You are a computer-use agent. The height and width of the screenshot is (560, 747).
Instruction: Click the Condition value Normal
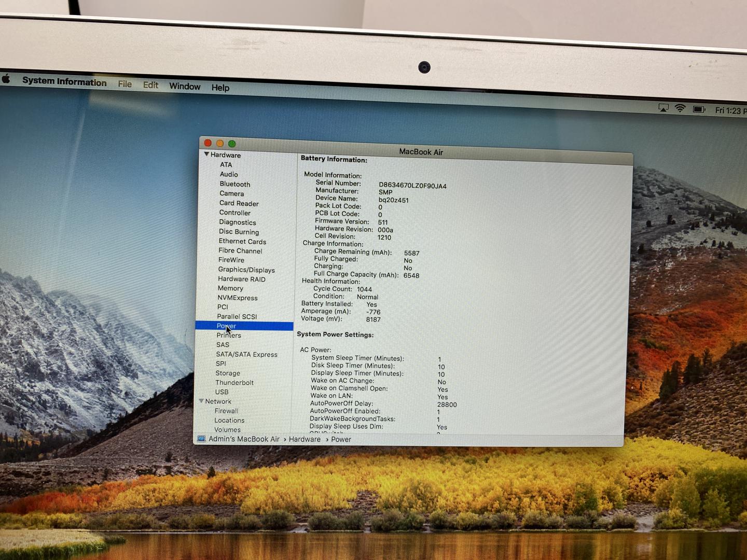[367, 297]
